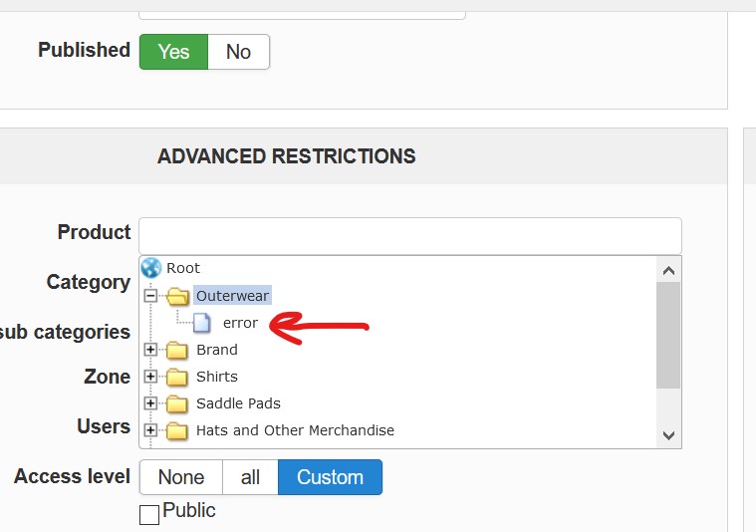756x532 pixels.
Task: Expand the Saddle Pads category node
Action: (x=150, y=403)
